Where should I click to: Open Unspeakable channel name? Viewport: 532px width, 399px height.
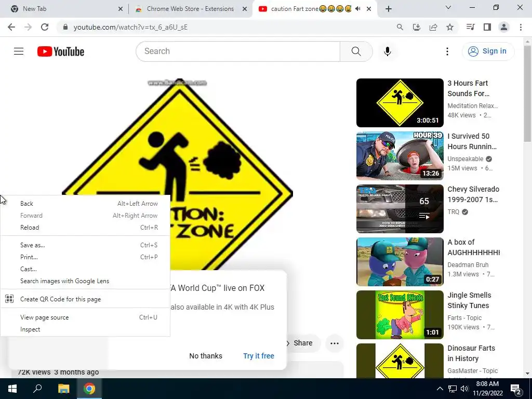coord(465,159)
